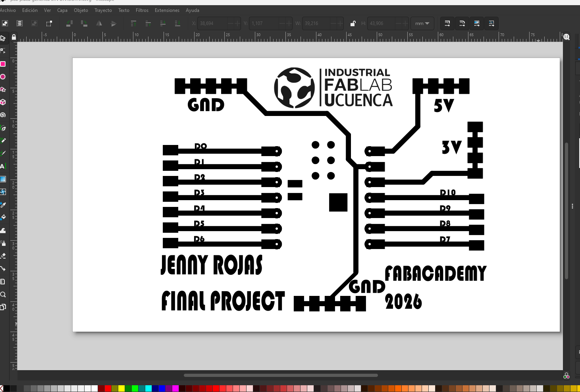Increase X value with plus button
Screen dimensions: 580x392
tap(237, 23)
